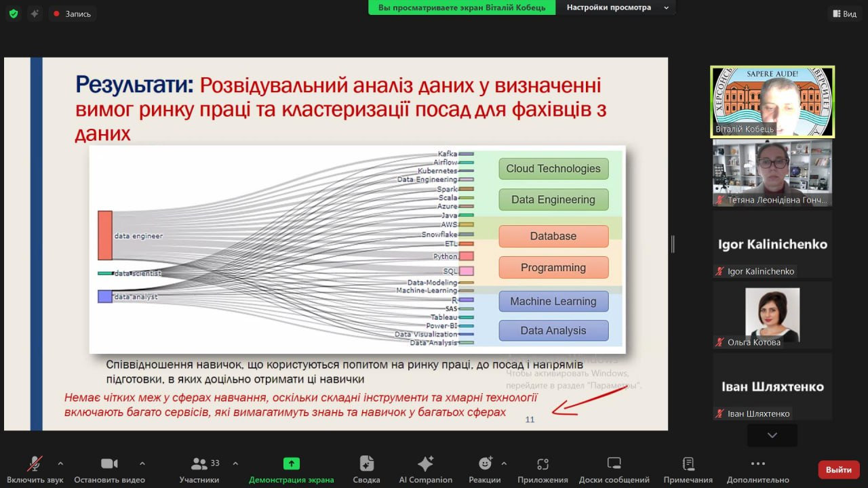This screenshot has height=488, width=868.
Task: Open Реакции reactions smiley icon
Action: pyautogui.click(x=485, y=464)
